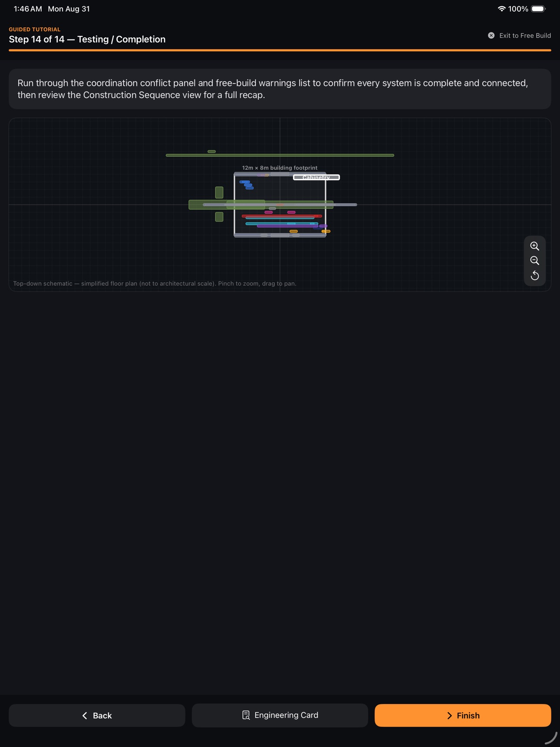Image resolution: width=560 pixels, height=747 pixels.
Task: Tap the "12m × 8m building footprint" label
Action: (280, 168)
